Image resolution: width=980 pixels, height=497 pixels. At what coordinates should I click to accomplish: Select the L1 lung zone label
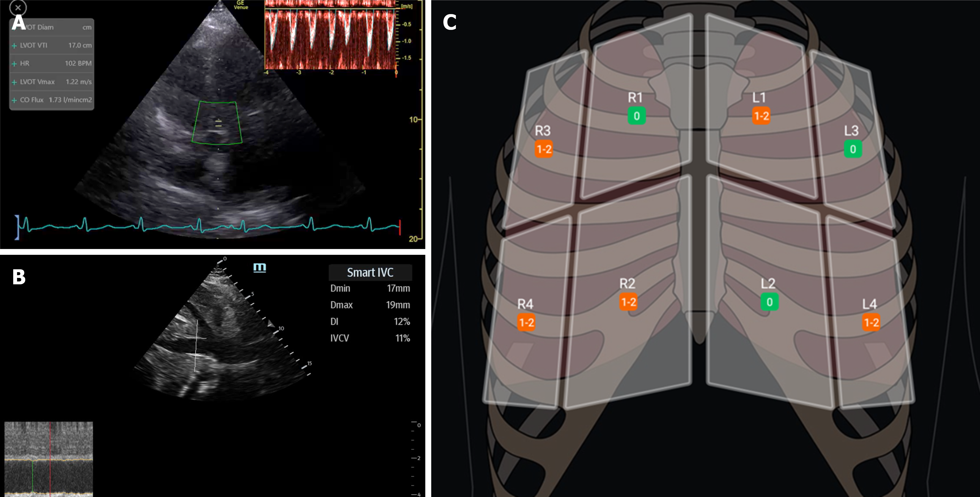pos(759,98)
